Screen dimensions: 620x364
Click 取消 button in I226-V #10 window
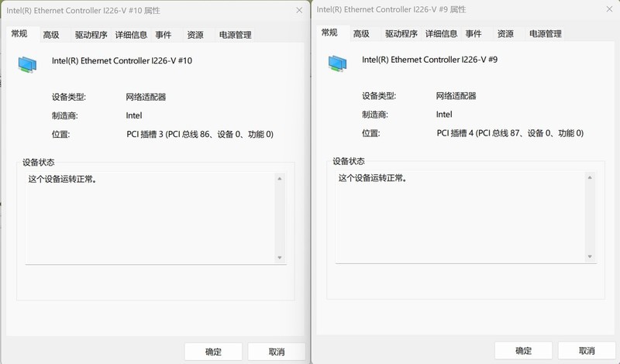coord(277,352)
